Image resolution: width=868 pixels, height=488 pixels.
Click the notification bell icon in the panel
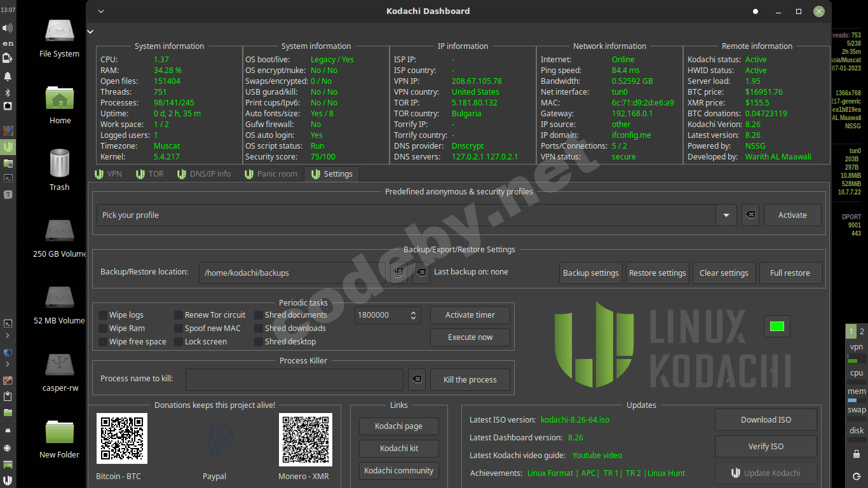[x=8, y=76]
